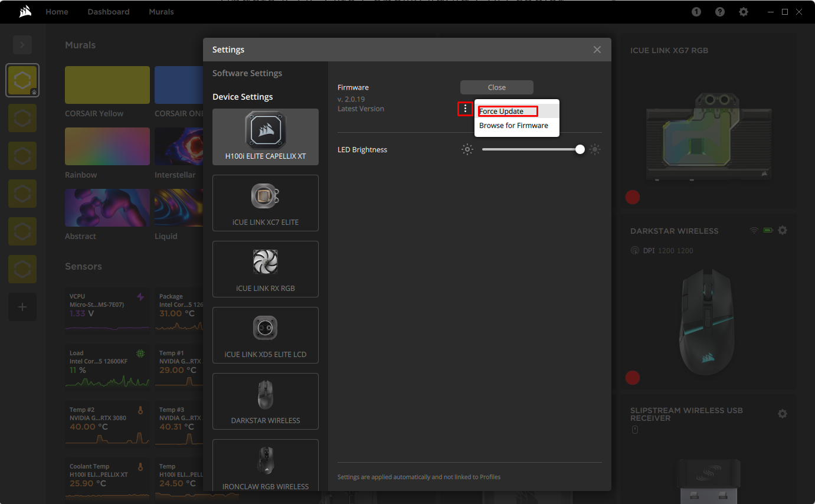Click the DARKSTAR battery level icon
This screenshot has width=815, height=504.
coord(768,230)
